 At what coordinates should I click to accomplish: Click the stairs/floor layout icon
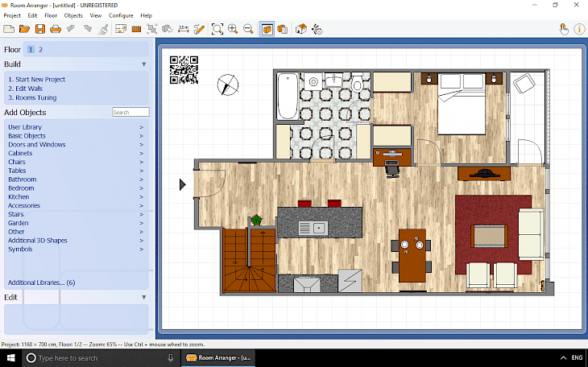(152, 29)
